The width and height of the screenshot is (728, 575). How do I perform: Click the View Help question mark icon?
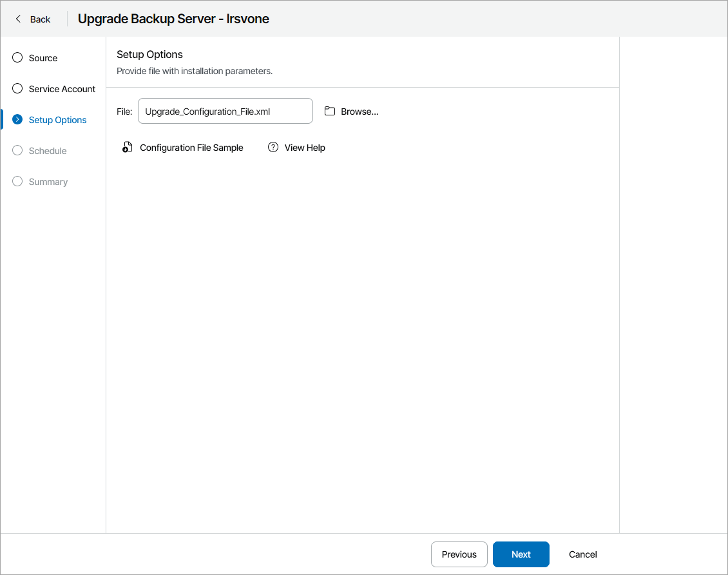pos(273,148)
